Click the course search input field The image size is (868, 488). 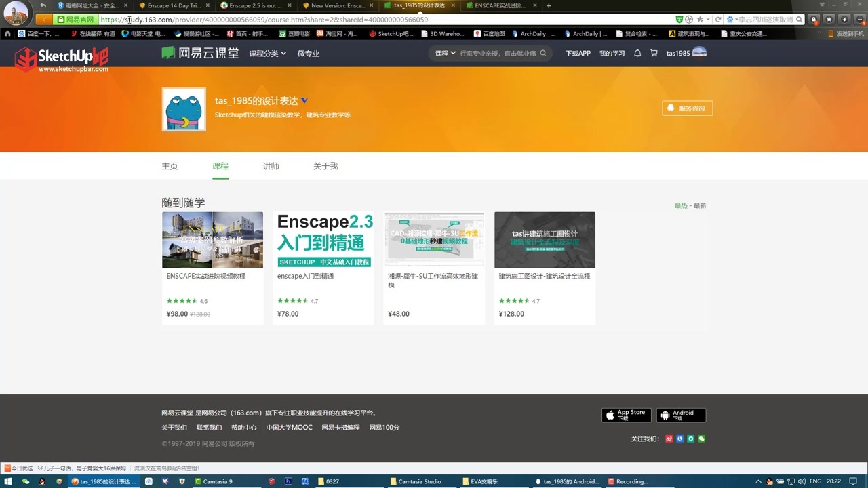pos(498,53)
